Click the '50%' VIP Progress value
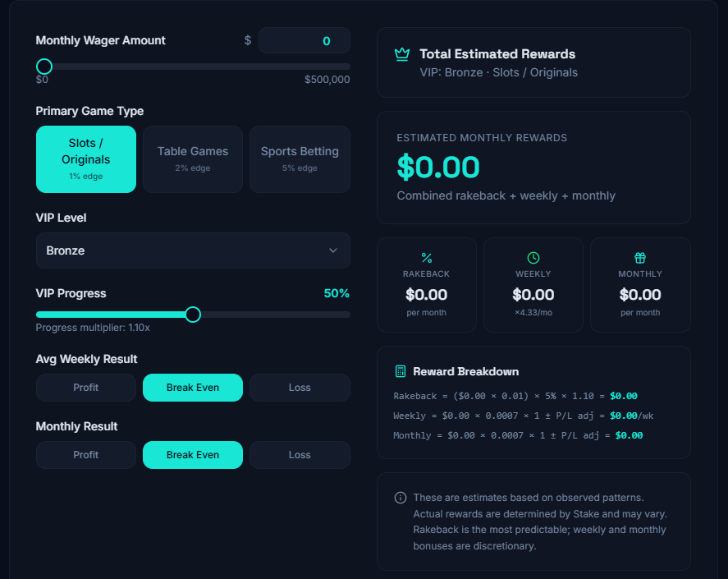Image resolution: width=728 pixels, height=579 pixels. click(337, 293)
